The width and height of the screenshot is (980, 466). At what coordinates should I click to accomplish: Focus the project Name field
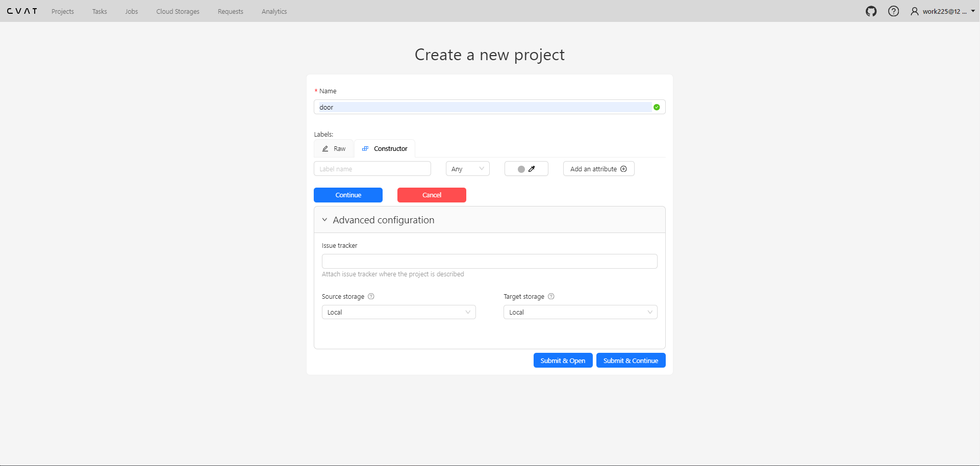coord(489,107)
